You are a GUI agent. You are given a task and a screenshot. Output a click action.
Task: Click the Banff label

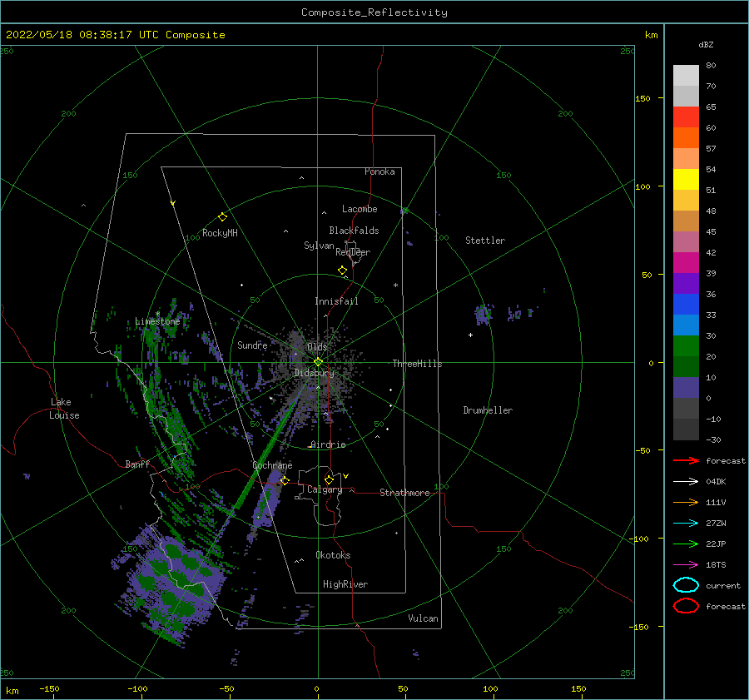(x=137, y=464)
